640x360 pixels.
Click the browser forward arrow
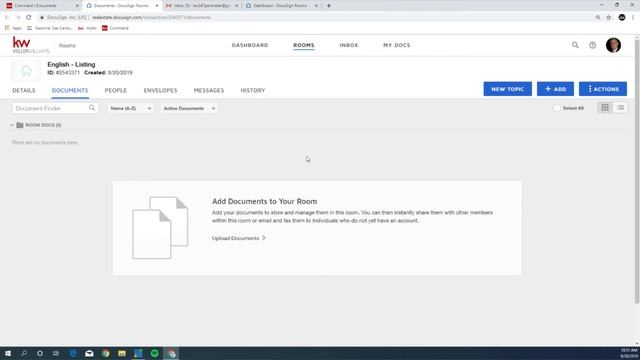[x=18, y=18]
